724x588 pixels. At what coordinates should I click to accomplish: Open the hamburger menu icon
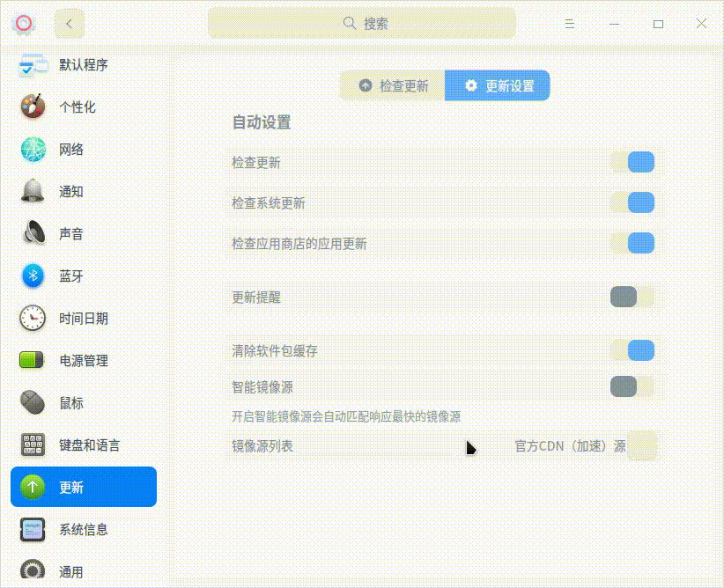tap(570, 24)
